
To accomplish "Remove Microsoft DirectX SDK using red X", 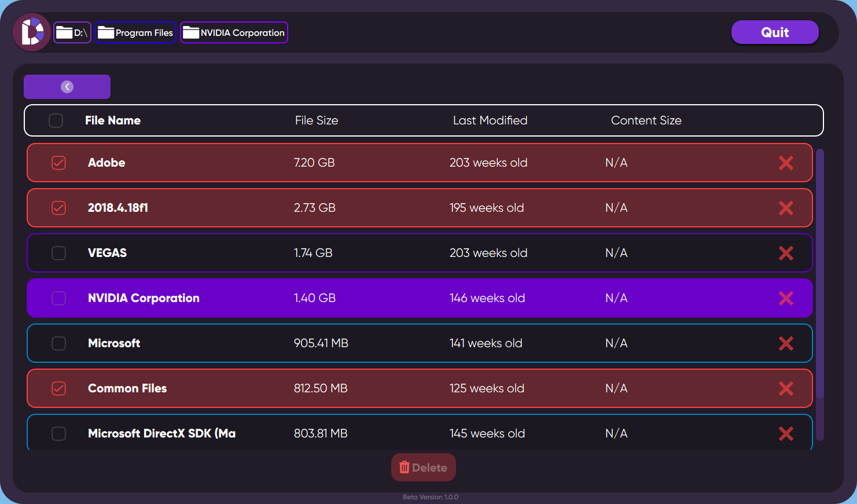I will click(786, 433).
